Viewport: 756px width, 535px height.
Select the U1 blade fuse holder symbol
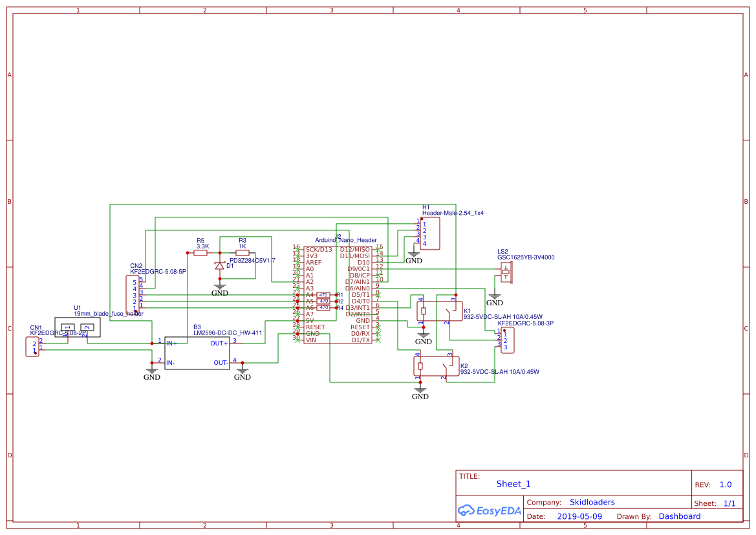pos(78,327)
